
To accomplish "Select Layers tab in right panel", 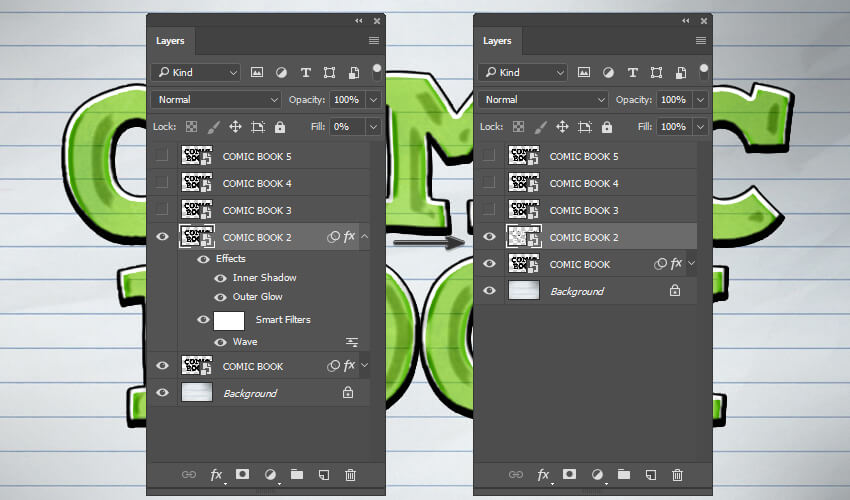I will [x=497, y=41].
